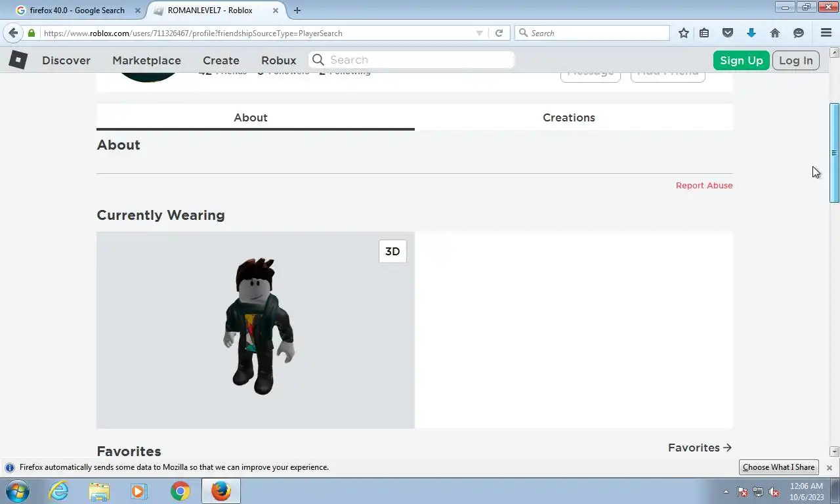Screen dimensions: 840x504
Task: Click the Log In button
Action: point(796,60)
